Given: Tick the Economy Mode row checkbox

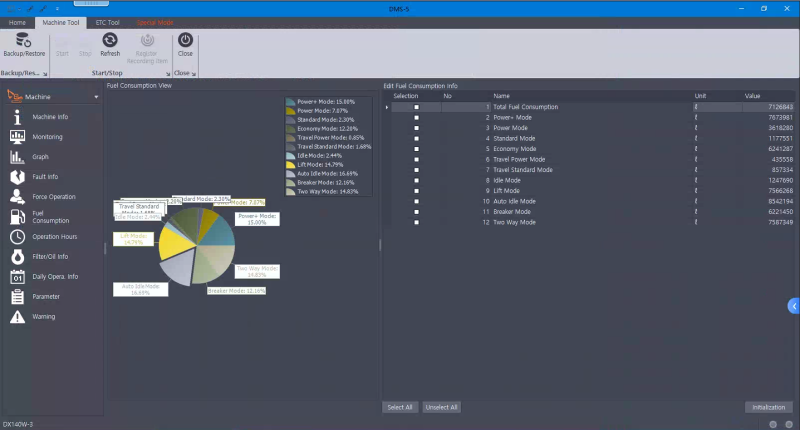Looking at the screenshot, I should (417, 149).
